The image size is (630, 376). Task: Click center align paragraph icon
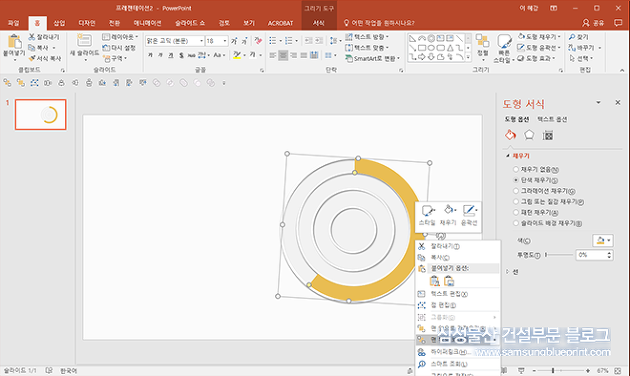(x=283, y=55)
